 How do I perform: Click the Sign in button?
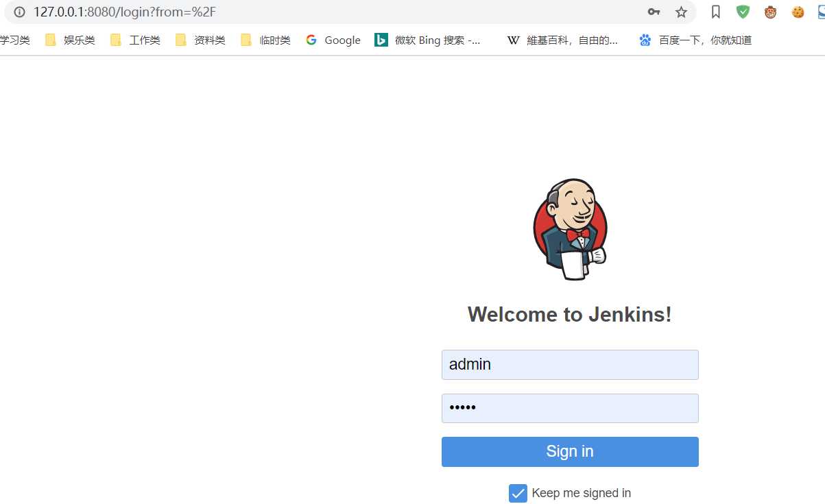(x=570, y=452)
